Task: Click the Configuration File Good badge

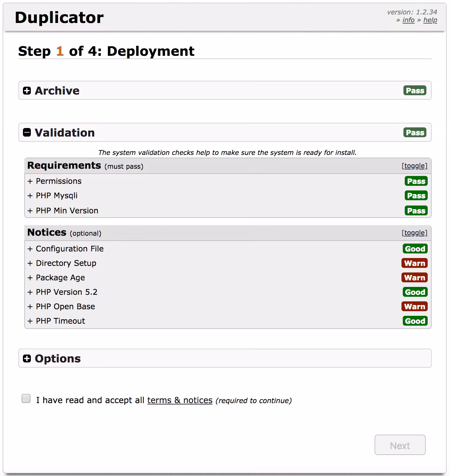Action: 415,249
